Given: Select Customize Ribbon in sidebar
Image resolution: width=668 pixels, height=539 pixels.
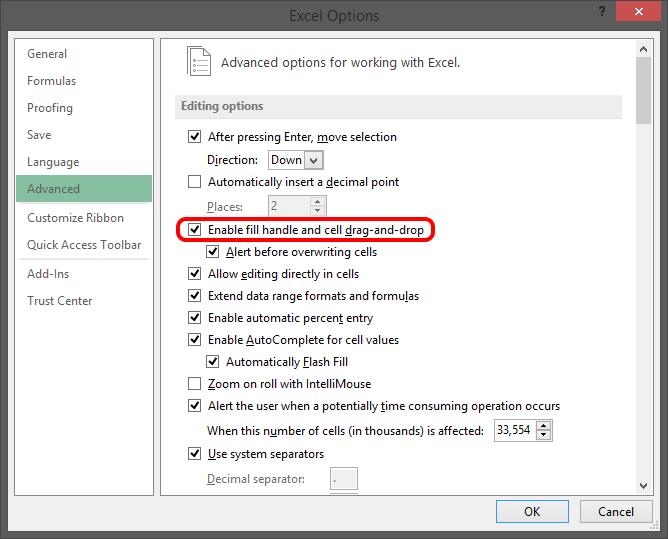Looking at the screenshot, I should coord(75,218).
